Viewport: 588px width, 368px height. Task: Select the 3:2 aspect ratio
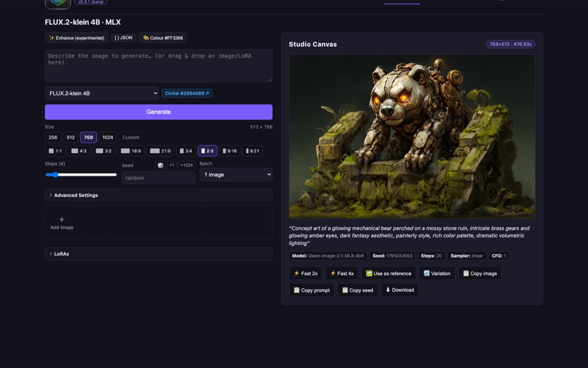104,151
